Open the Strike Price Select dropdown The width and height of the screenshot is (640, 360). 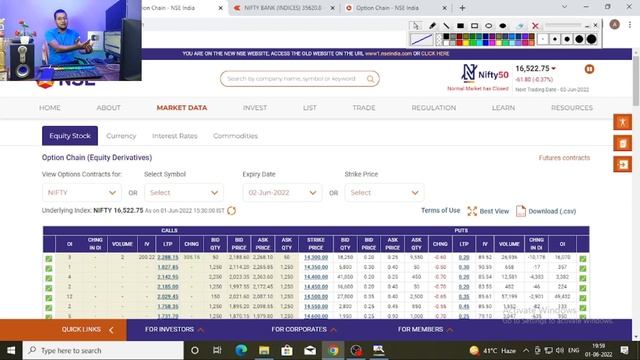pyautogui.click(x=384, y=193)
